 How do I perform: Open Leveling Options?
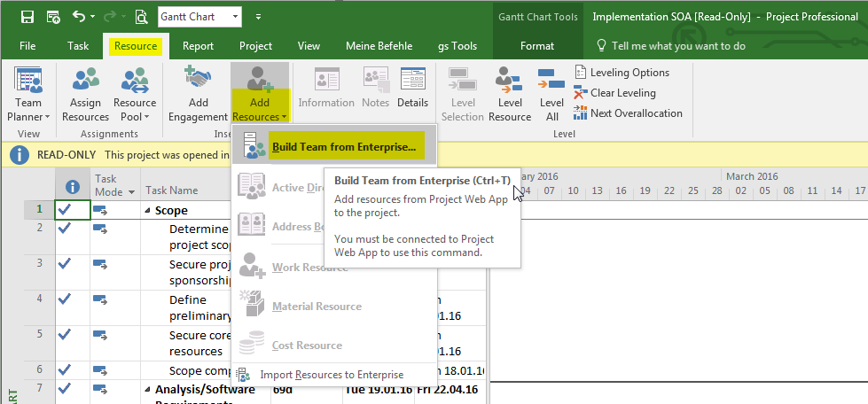point(622,73)
